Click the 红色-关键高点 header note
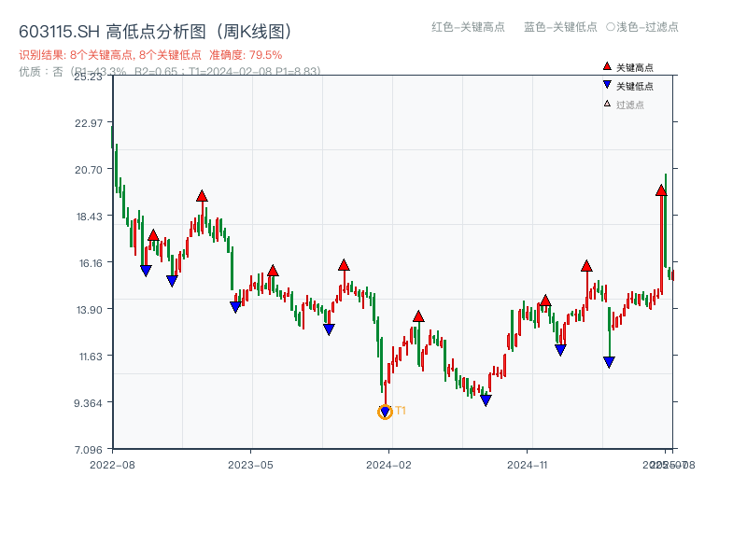This screenshot has width=747, height=560. click(468, 27)
